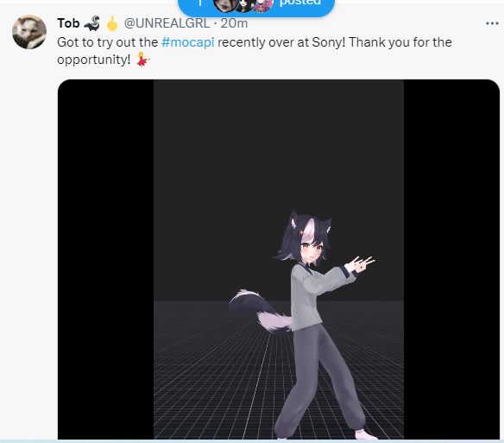Click the up arrow in the blue pill
504x443 pixels.
200,3
